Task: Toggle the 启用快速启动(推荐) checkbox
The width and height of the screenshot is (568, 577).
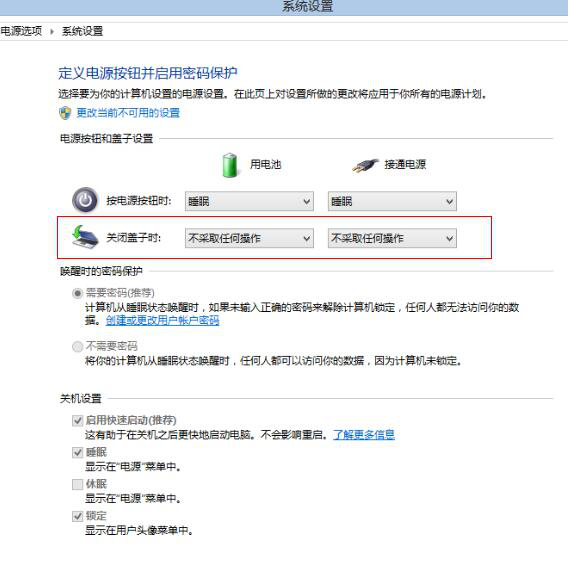Action: pos(77,420)
